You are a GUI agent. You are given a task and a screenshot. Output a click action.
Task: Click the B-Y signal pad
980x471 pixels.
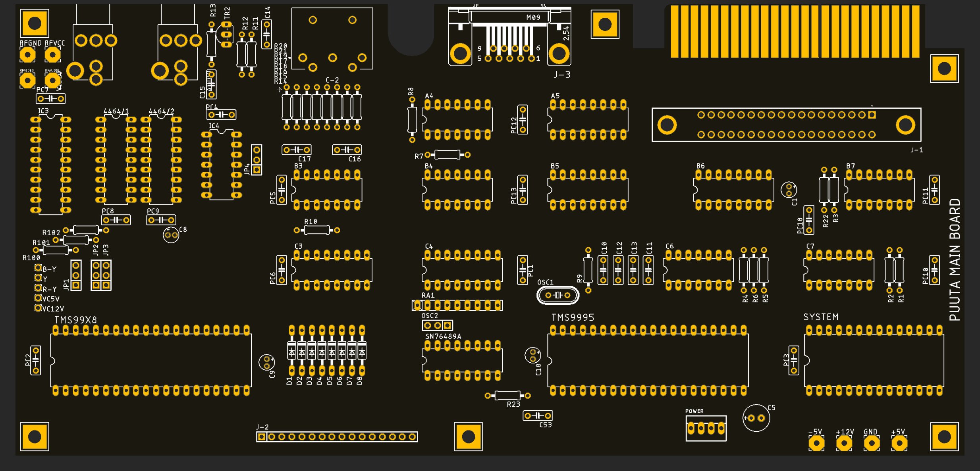tap(38, 268)
